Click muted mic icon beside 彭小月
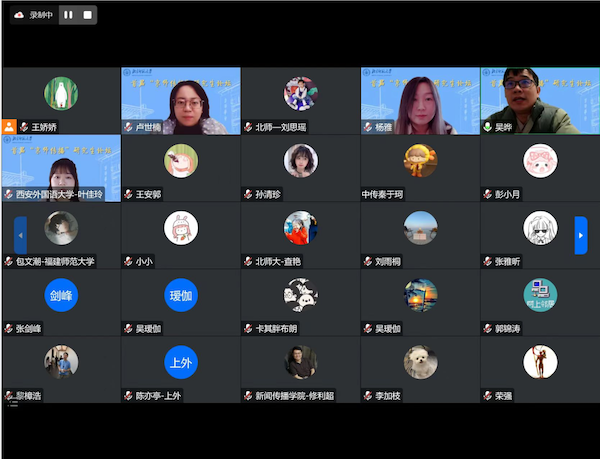Screen dimensions: 600x459 [x=488, y=194]
